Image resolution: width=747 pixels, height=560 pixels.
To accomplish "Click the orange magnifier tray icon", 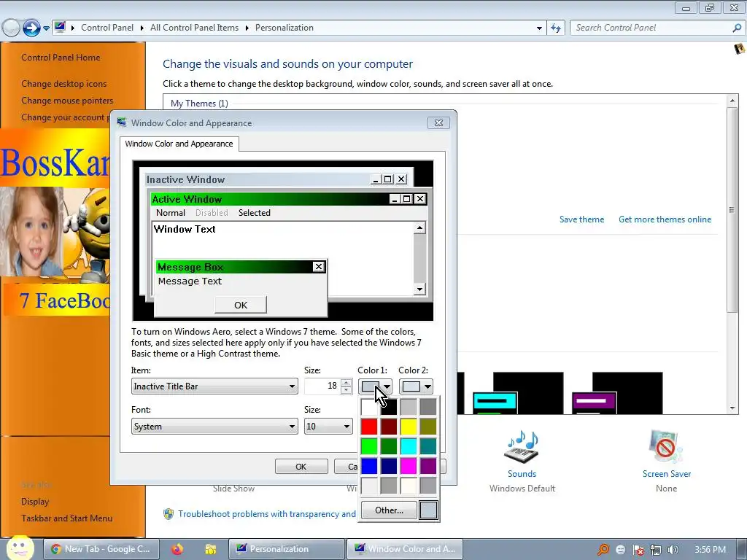I will coord(603,550).
